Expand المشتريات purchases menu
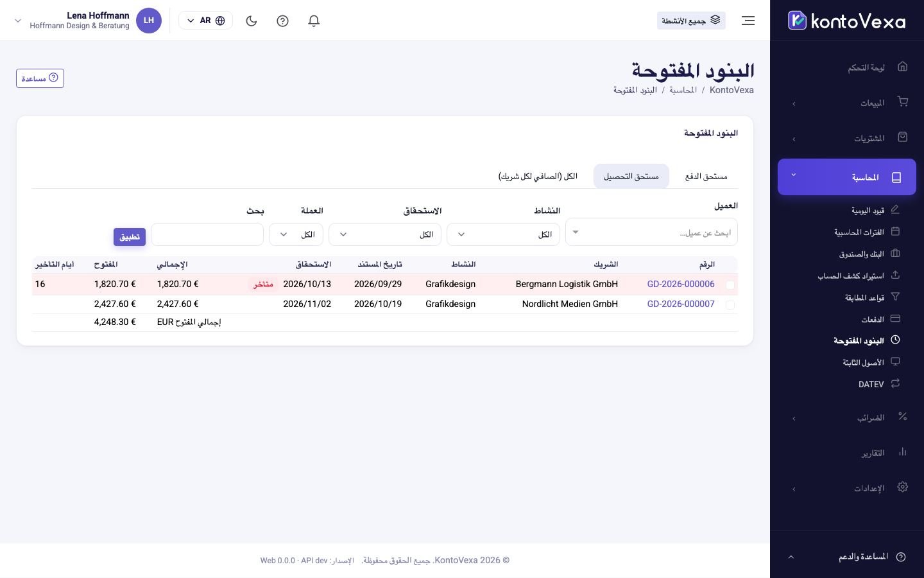The image size is (924, 578). [847, 138]
